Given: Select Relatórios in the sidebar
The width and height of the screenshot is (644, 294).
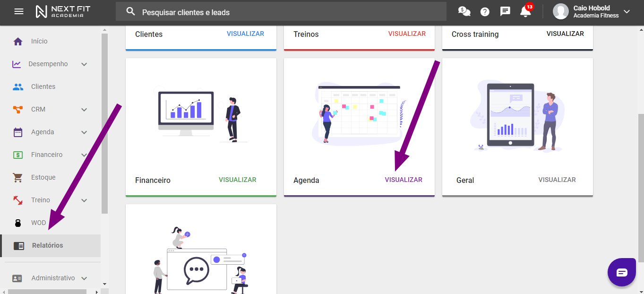Looking at the screenshot, I should click(x=50, y=246).
